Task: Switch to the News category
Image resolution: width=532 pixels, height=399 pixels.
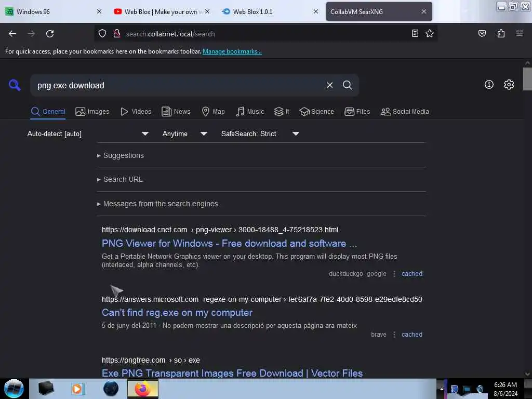Action: click(176, 112)
